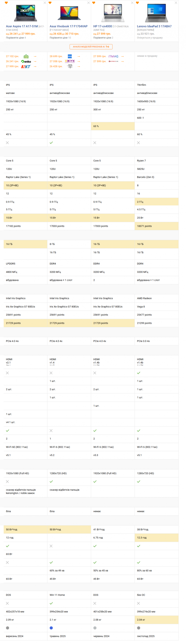The width and height of the screenshot is (186, 644).
Task: Open compare prices link under Asus Vivobook
Action: click(60, 38)
